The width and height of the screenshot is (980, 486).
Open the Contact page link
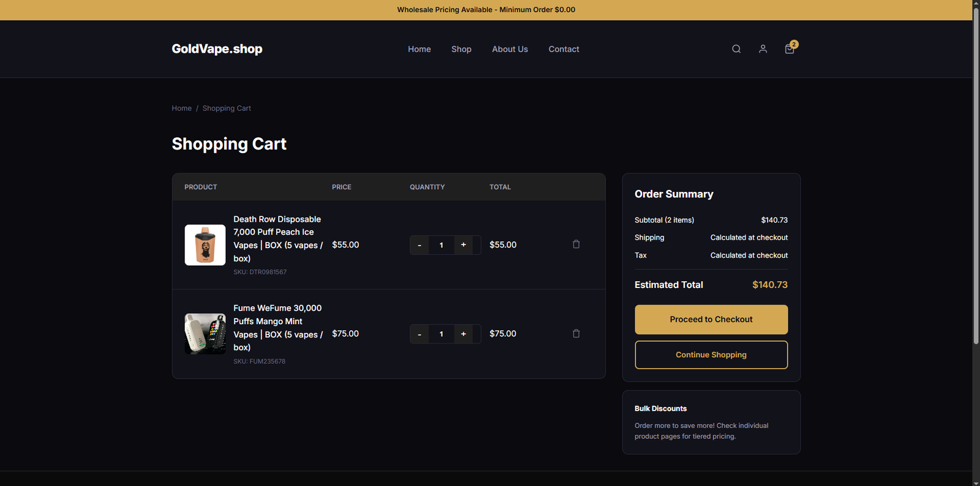[563, 49]
